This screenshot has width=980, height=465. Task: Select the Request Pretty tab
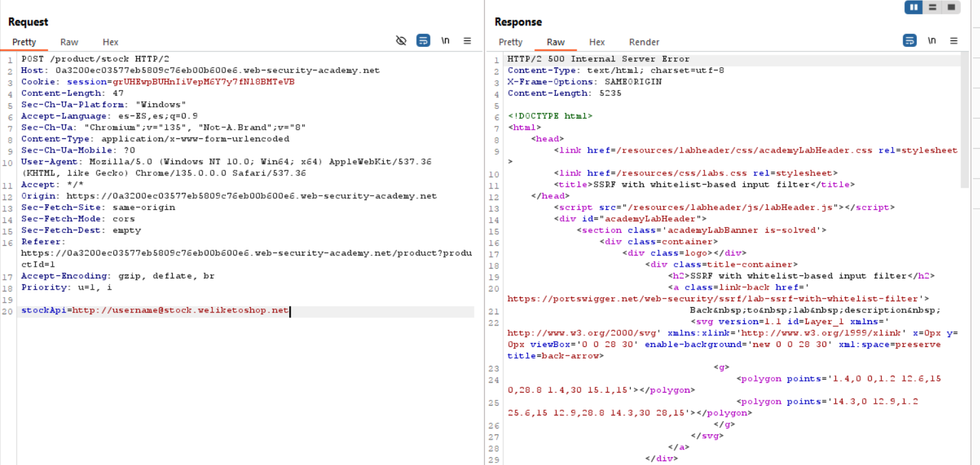coord(24,42)
